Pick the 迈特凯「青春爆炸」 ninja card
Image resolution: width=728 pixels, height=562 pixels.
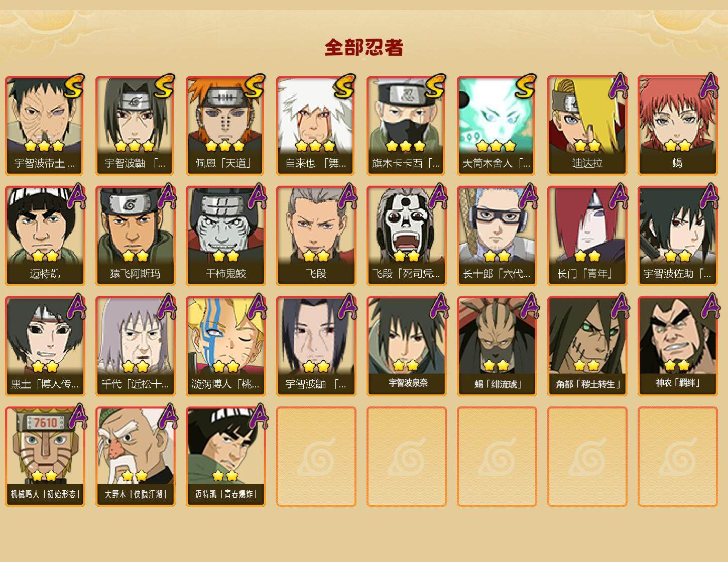point(226,457)
